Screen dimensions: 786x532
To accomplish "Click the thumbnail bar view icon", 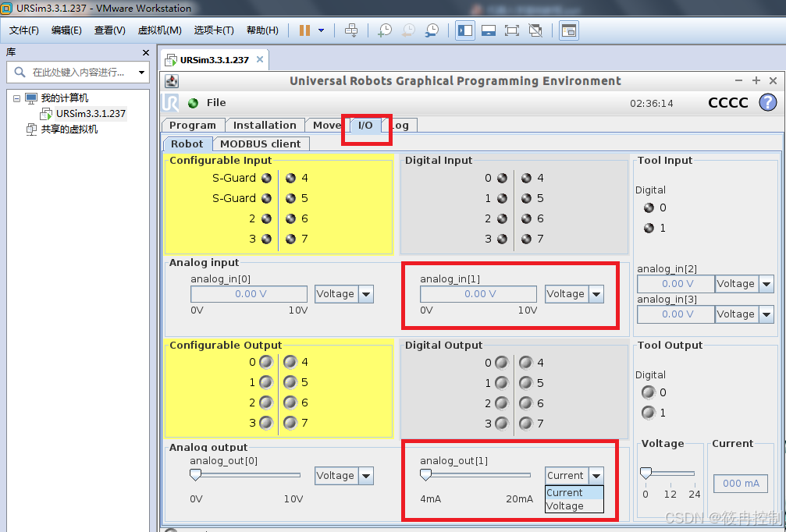I will pos(489,30).
